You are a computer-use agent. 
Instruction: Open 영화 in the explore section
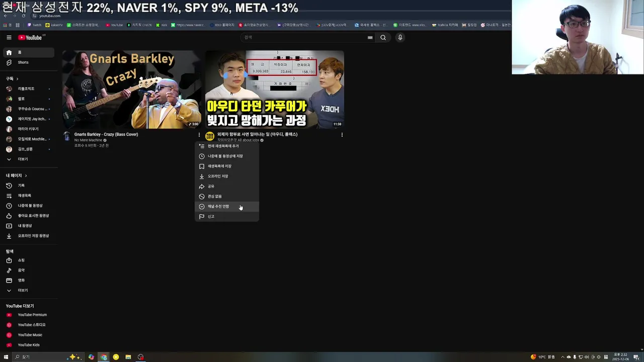tap(28, 280)
